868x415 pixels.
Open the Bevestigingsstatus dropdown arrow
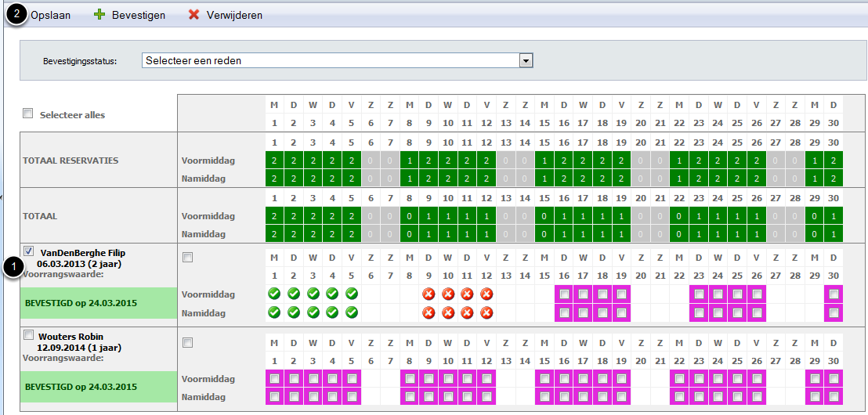pyautogui.click(x=526, y=60)
